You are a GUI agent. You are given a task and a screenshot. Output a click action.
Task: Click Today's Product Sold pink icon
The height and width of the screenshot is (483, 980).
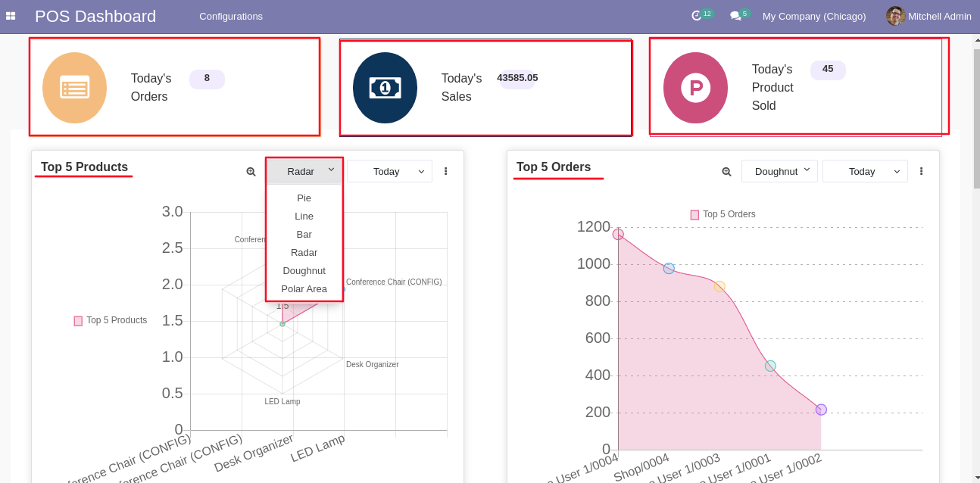(695, 88)
